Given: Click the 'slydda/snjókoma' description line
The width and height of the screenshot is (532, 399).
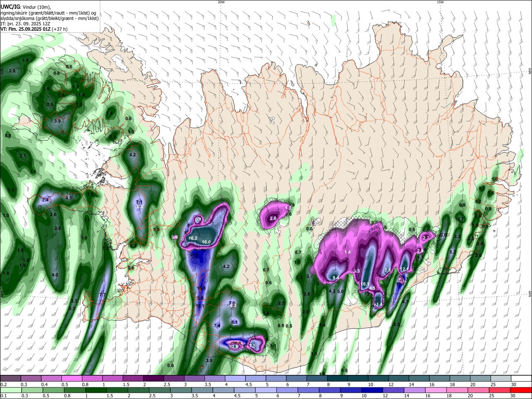Looking at the screenshot, I should 49,18.
